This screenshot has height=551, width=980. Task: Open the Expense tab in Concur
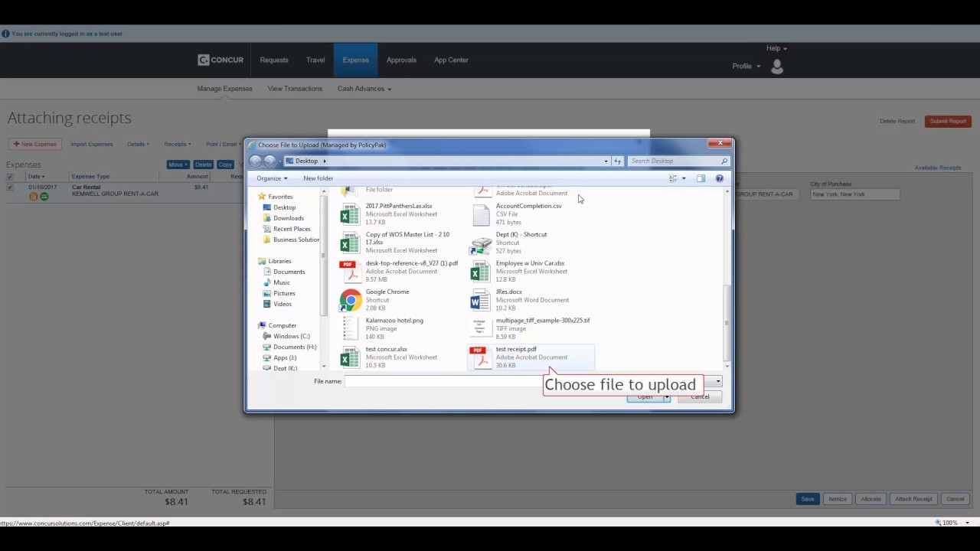tap(355, 60)
